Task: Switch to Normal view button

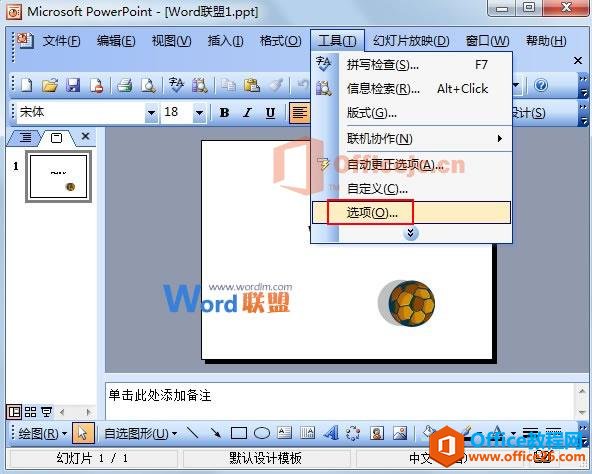Action: [14, 412]
